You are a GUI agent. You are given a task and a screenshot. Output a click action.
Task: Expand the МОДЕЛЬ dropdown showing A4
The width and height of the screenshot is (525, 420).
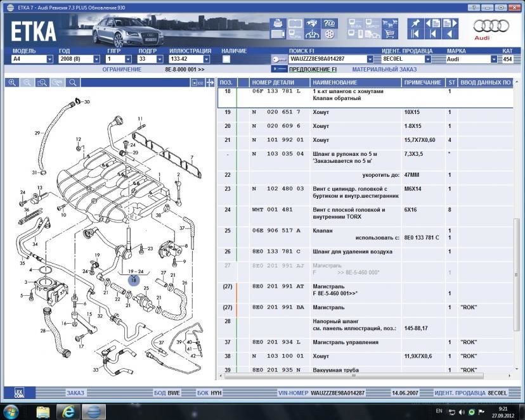pos(49,59)
